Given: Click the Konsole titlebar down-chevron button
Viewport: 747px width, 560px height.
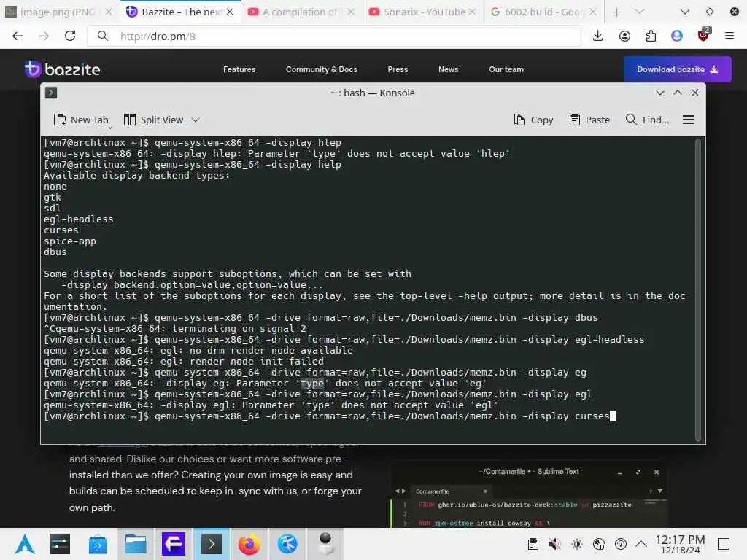Looking at the screenshot, I should 659,93.
